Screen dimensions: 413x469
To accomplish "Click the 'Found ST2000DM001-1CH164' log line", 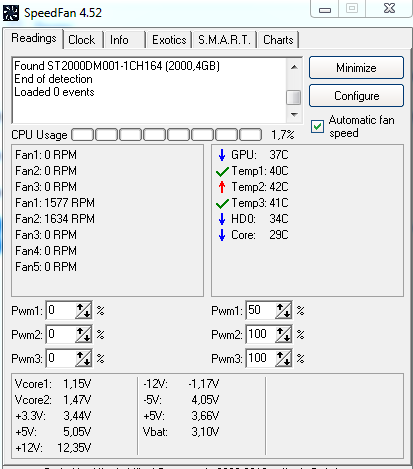I will (117, 66).
